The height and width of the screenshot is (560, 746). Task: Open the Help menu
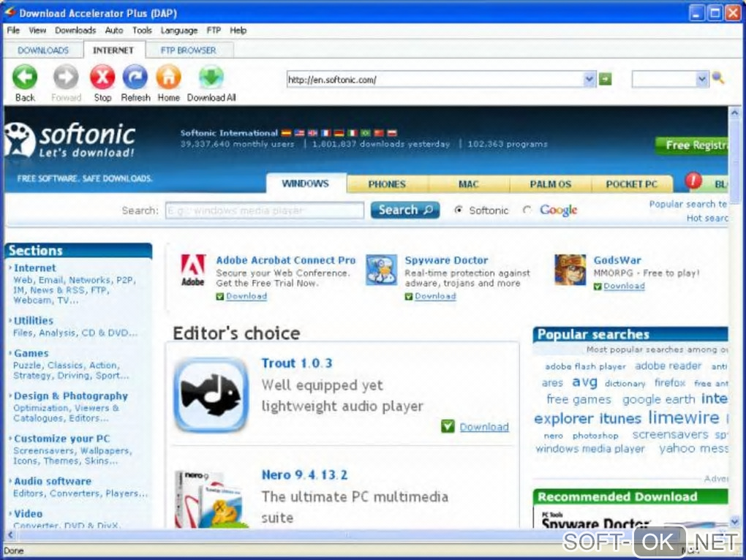point(238,31)
